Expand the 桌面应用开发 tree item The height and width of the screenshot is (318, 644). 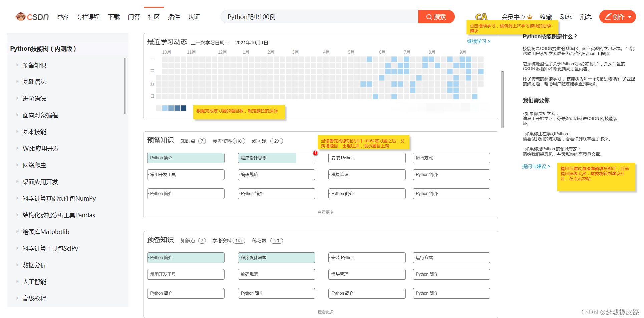tap(17, 182)
